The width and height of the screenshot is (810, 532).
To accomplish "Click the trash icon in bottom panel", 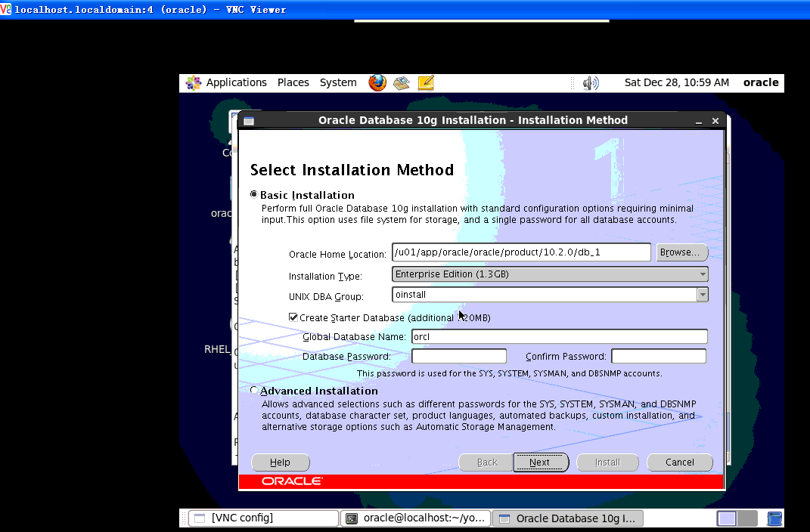I will point(774,518).
